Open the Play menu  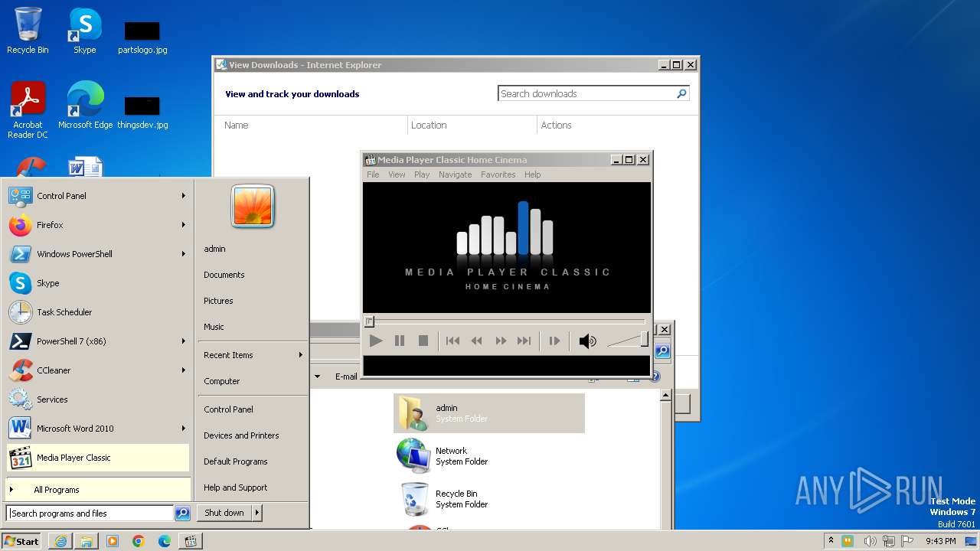(x=422, y=174)
